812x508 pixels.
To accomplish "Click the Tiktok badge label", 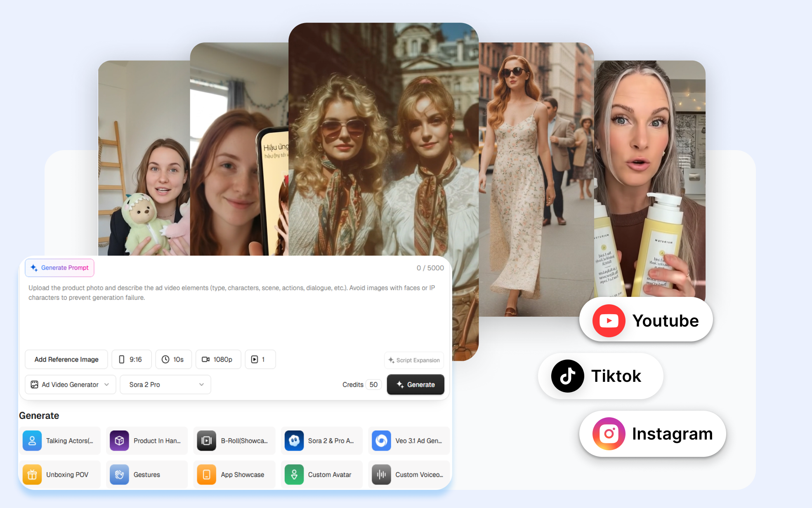I will [616, 376].
